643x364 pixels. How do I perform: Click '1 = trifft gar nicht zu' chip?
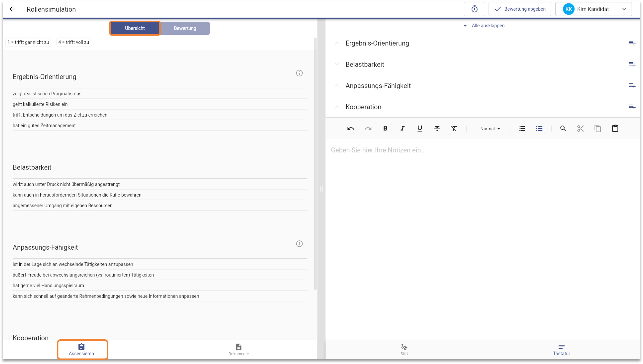tap(28, 42)
